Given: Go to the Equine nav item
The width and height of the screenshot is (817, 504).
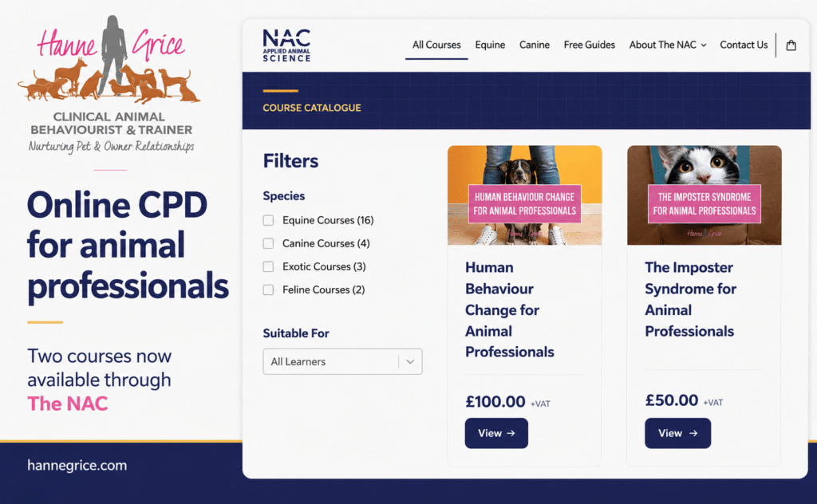Looking at the screenshot, I should (x=490, y=45).
